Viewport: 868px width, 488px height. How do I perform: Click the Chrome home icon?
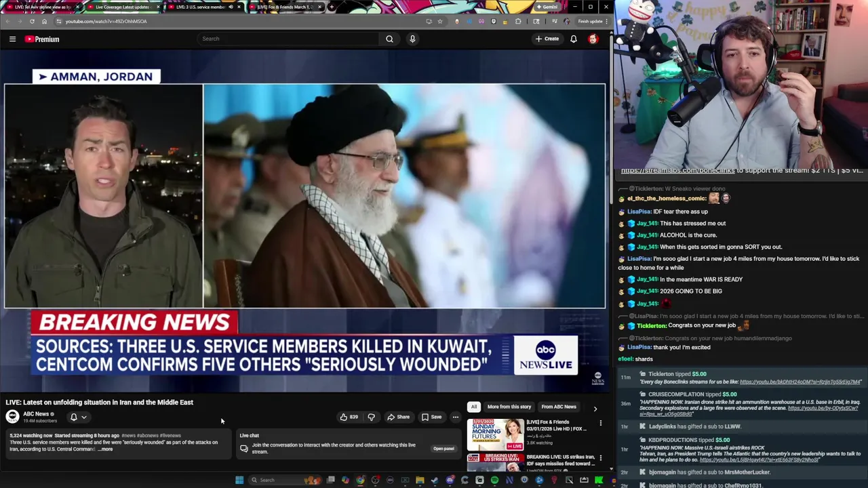tap(44, 21)
